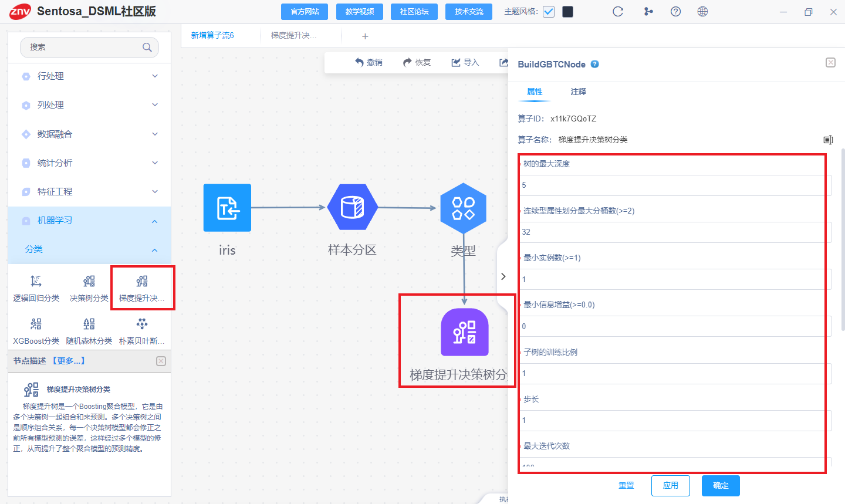Add a new flow tab with plus icon

point(365,36)
